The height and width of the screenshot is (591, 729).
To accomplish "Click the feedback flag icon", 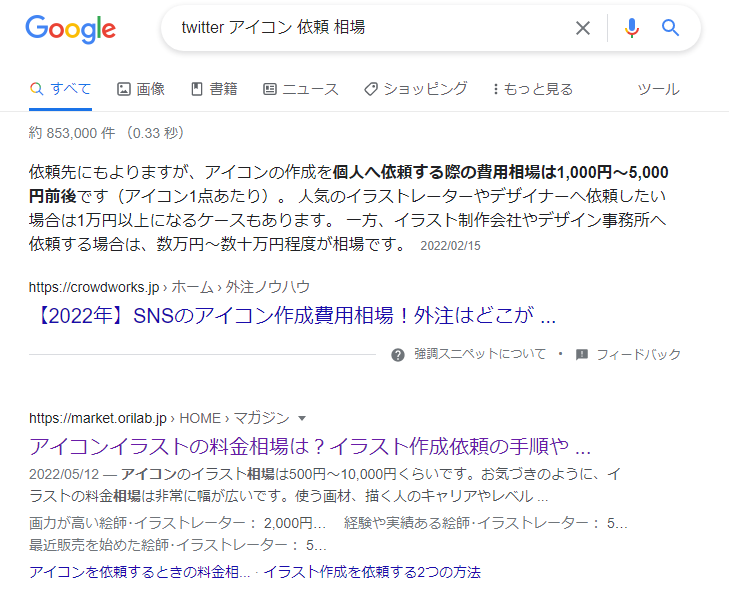I will click(582, 355).
